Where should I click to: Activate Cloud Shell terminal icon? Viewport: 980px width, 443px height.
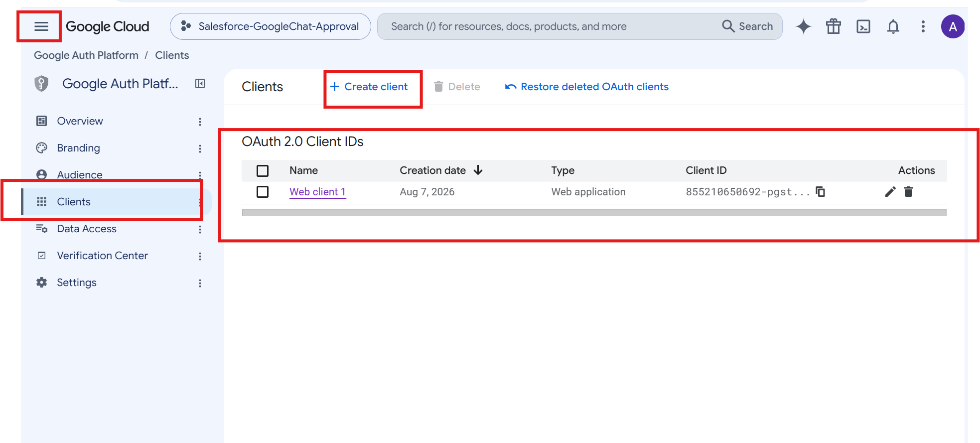tap(863, 26)
